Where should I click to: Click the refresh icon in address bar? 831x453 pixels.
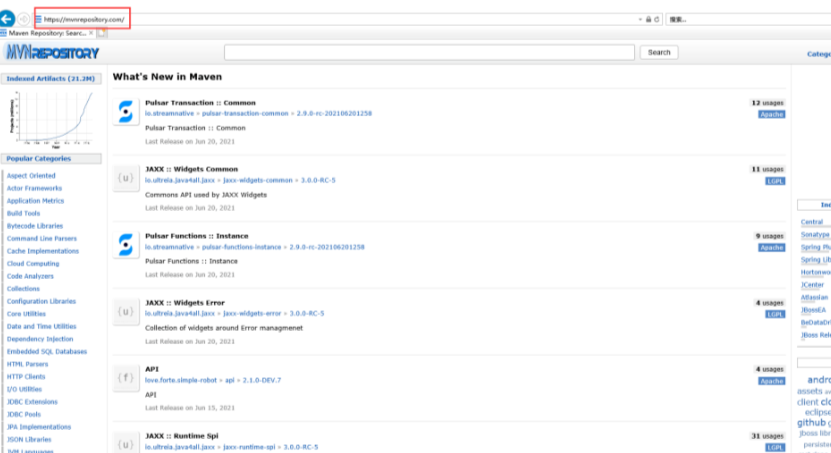pos(657,19)
